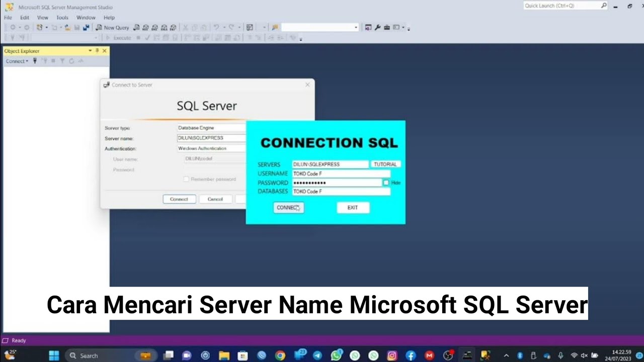
Task: Click the Activity Monitor toolbar icon
Action: click(250, 28)
